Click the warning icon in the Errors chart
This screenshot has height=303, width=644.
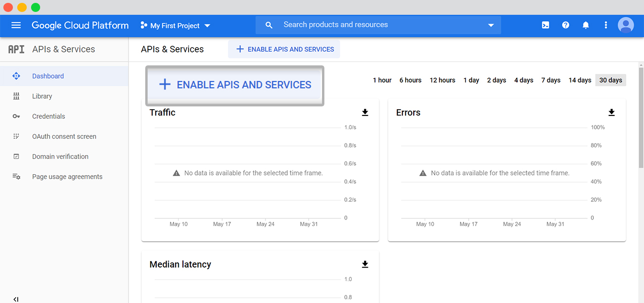click(423, 173)
